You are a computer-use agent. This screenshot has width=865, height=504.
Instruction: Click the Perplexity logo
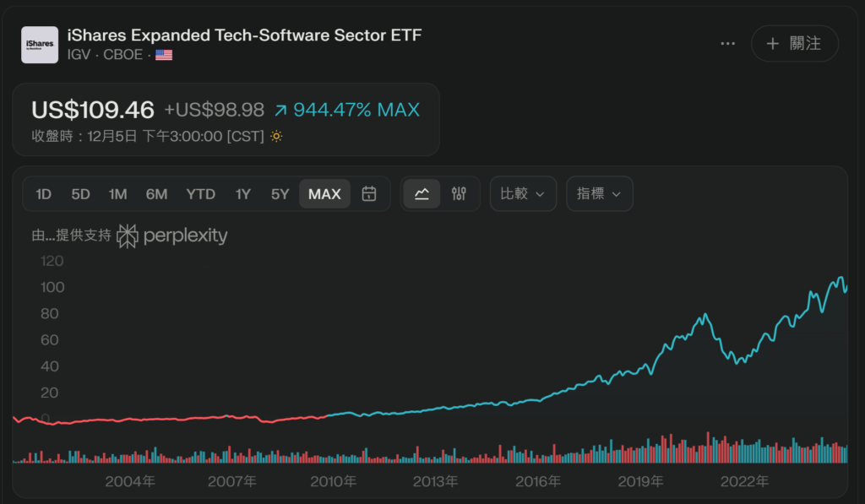tap(172, 236)
